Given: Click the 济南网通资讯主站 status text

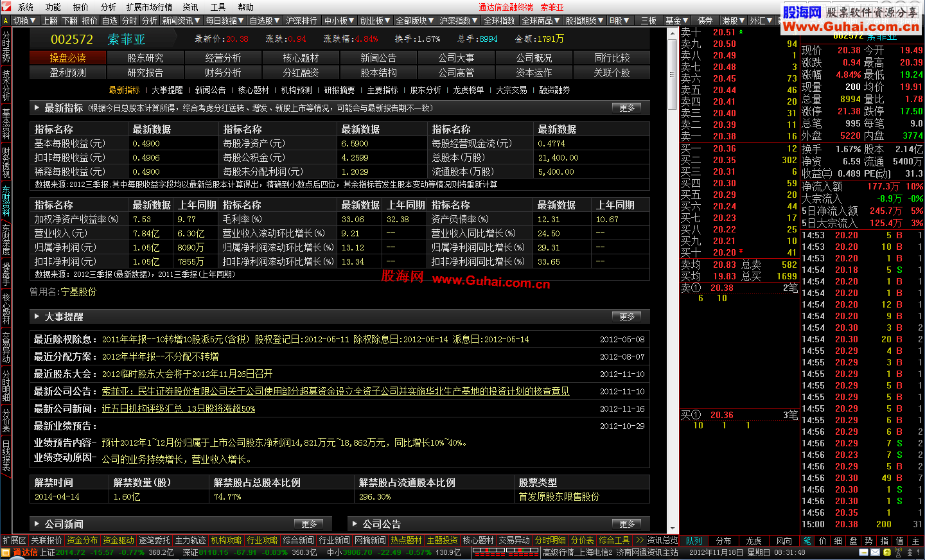Looking at the screenshot, I should 647,552.
